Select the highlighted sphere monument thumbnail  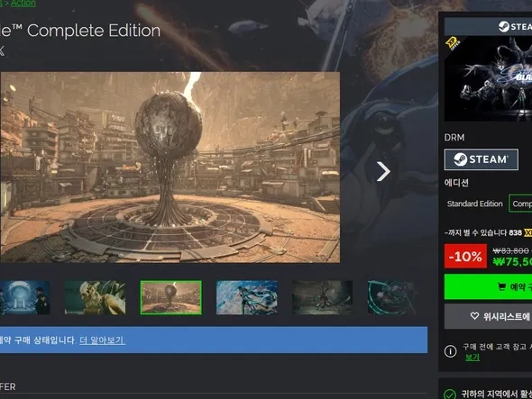click(171, 297)
